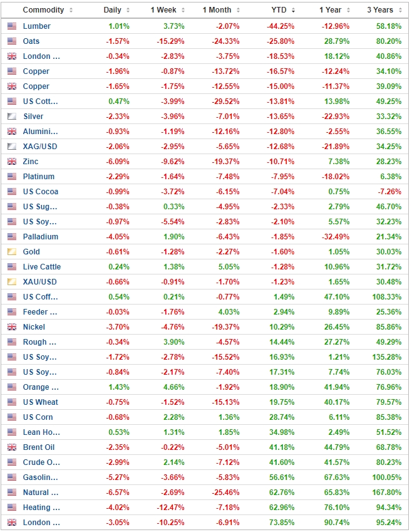Open the Platinum commodity page
Screen dimensions: 412x532
39,177
